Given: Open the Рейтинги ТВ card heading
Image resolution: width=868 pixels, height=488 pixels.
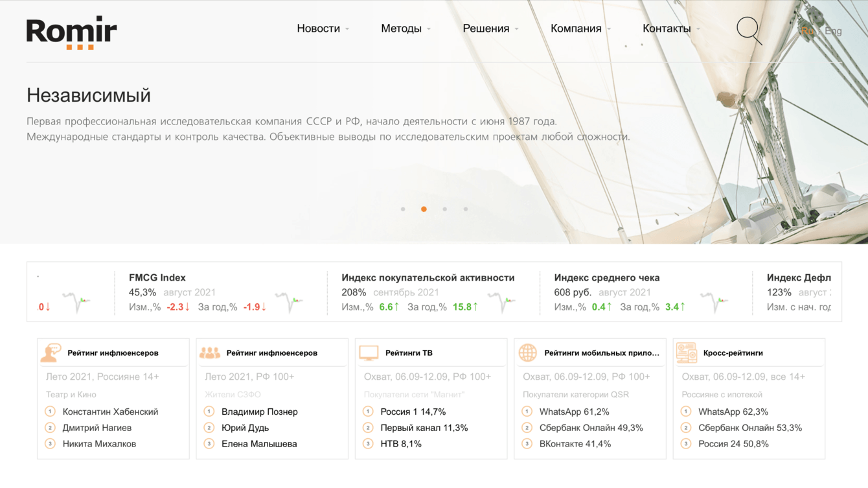Looking at the screenshot, I should pyautogui.click(x=409, y=353).
